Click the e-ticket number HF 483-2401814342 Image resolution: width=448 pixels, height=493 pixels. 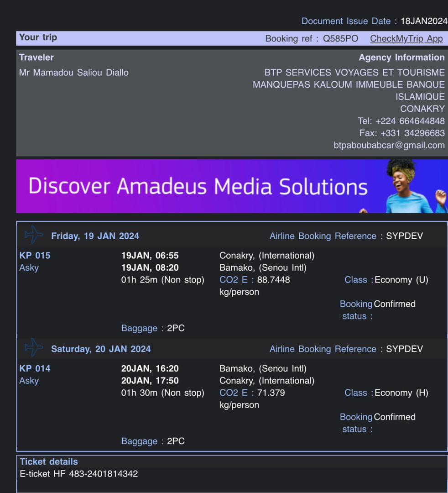pos(95,474)
